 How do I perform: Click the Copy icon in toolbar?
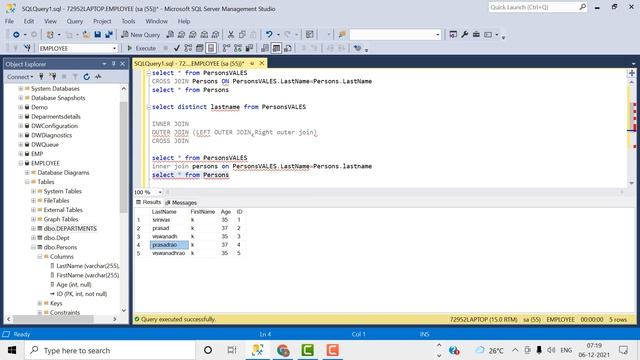pyautogui.click(x=242, y=35)
